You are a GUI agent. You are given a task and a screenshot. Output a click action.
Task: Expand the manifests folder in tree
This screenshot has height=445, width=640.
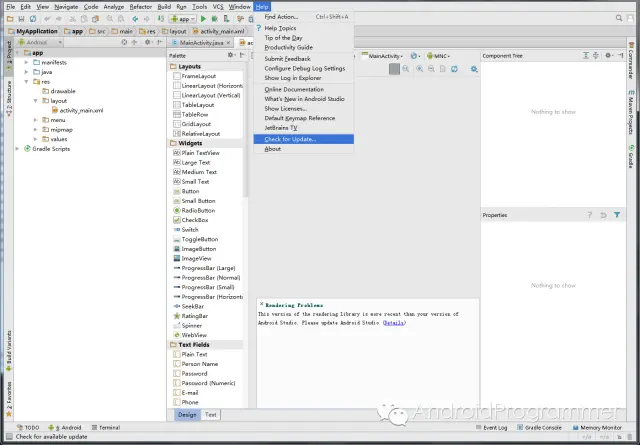[x=27, y=62]
